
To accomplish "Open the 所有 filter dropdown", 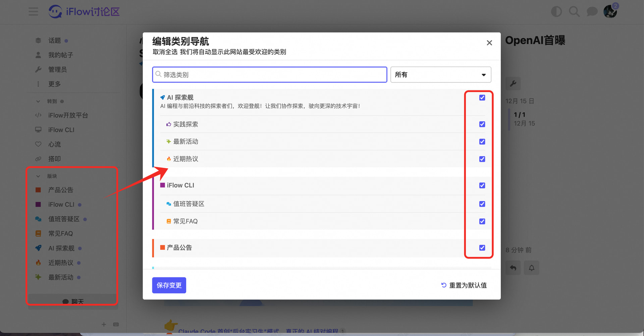I will [440, 75].
